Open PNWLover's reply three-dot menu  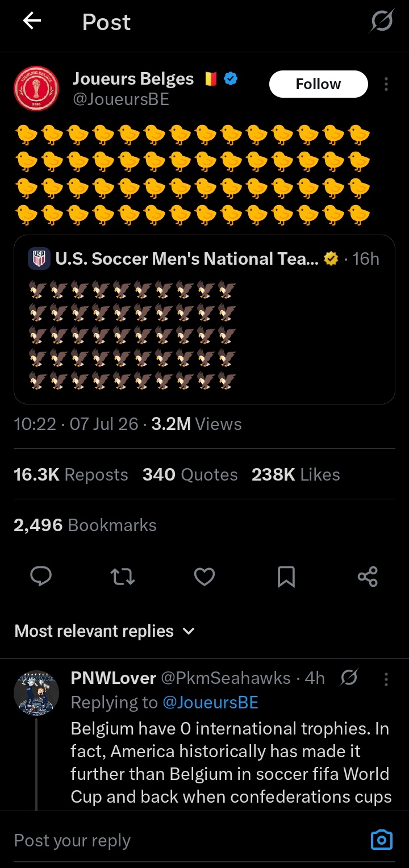coord(386,679)
